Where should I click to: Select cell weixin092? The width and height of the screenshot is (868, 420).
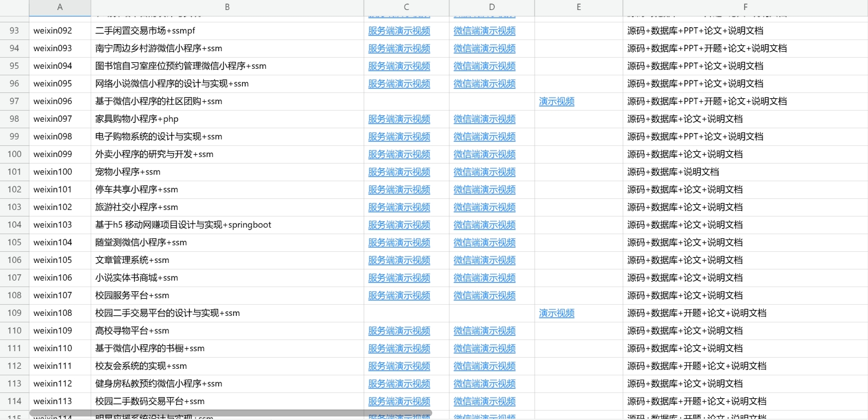click(60, 31)
